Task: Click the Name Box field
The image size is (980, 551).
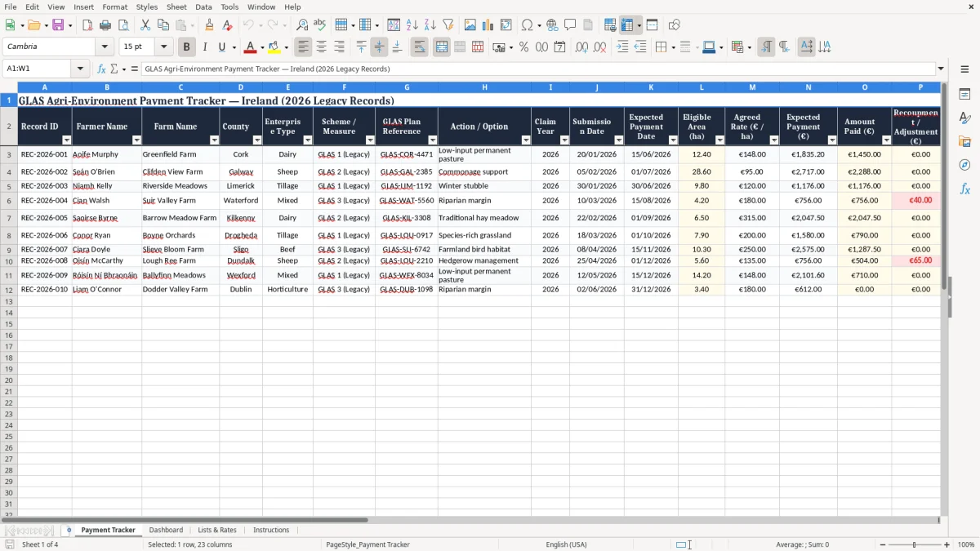Action: click(38, 69)
